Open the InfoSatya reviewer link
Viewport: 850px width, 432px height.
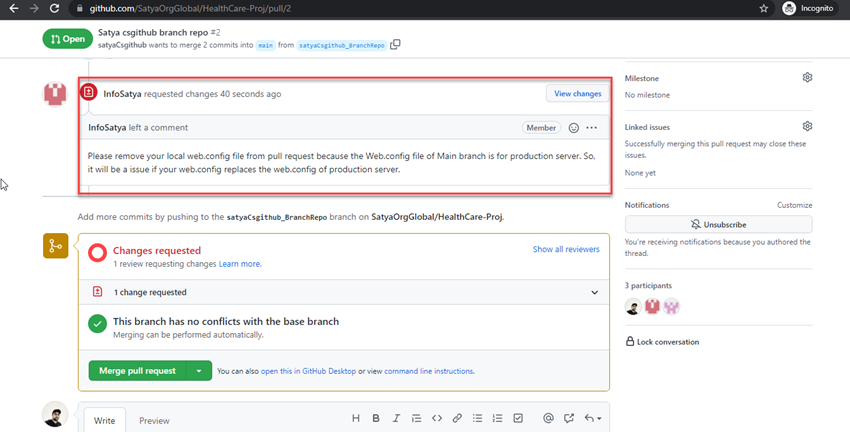coord(123,94)
